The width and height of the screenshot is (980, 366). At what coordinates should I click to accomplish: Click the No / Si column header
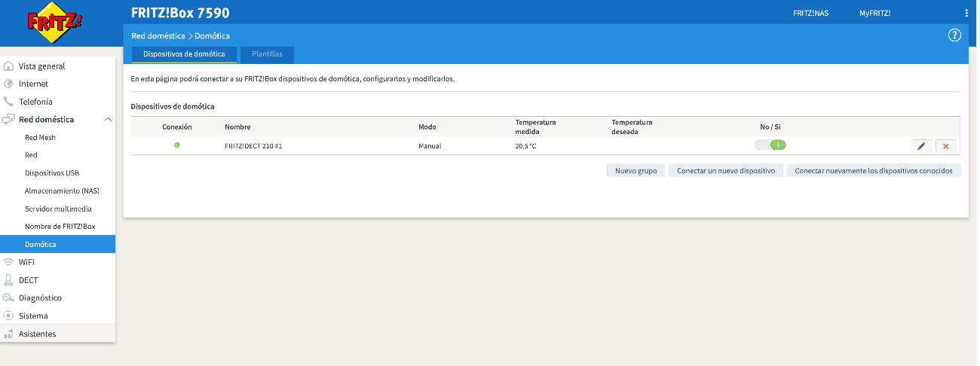[x=770, y=127]
